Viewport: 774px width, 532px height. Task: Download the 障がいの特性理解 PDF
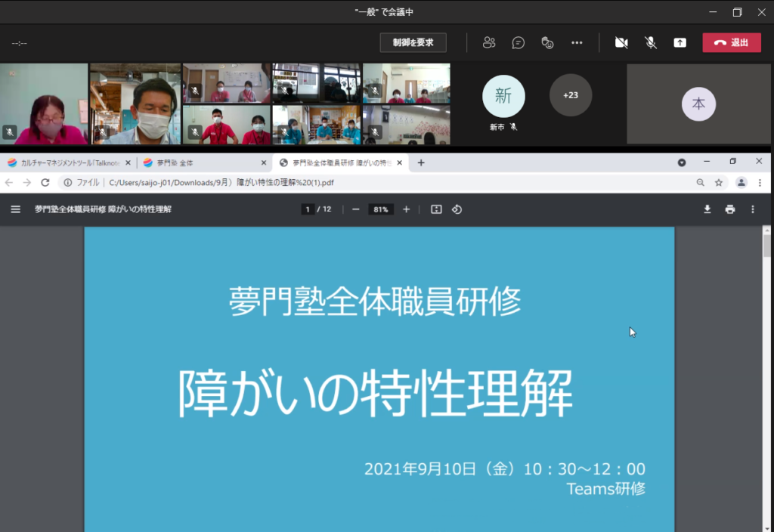[707, 209]
